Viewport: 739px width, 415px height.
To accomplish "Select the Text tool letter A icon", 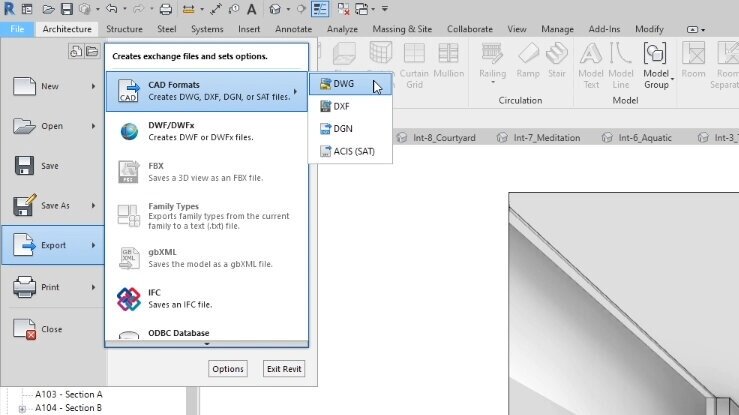I will [x=252, y=9].
